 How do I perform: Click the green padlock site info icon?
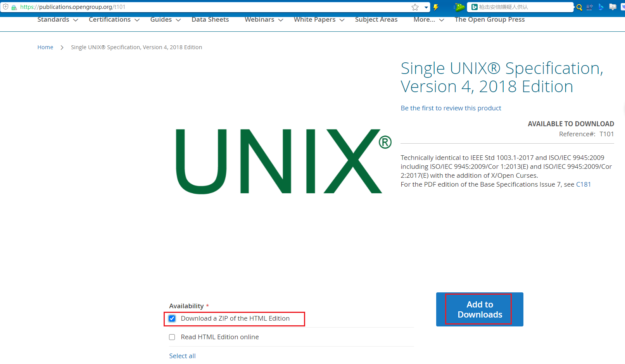coord(14,7)
